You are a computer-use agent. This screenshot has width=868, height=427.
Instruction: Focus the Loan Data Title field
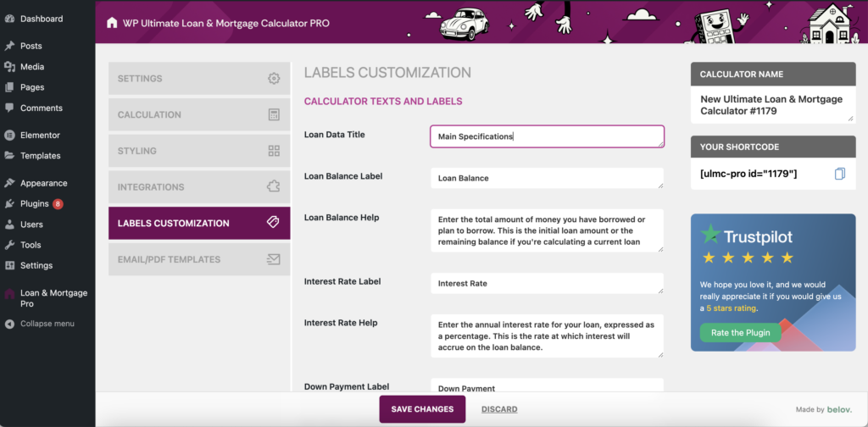pos(547,136)
